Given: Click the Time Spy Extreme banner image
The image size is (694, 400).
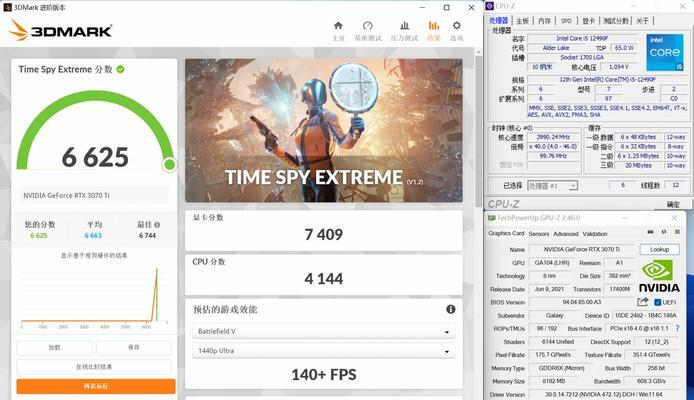Looking at the screenshot, I should 324,130.
